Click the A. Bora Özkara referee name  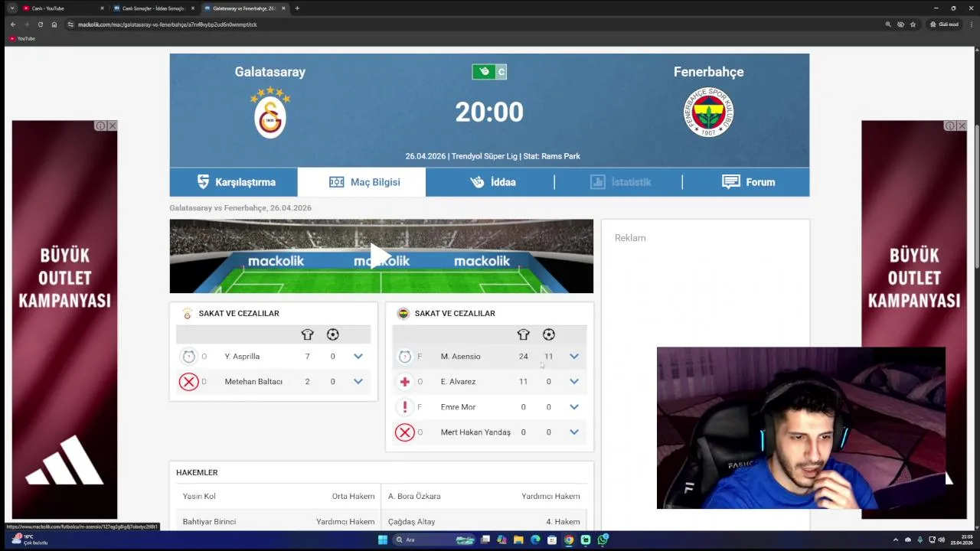pyautogui.click(x=414, y=497)
